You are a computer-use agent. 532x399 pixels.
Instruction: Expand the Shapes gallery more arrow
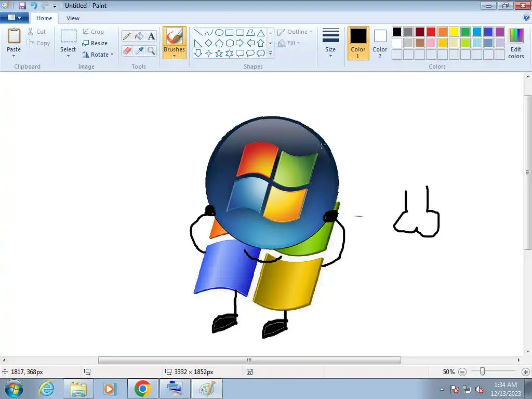(270, 54)
